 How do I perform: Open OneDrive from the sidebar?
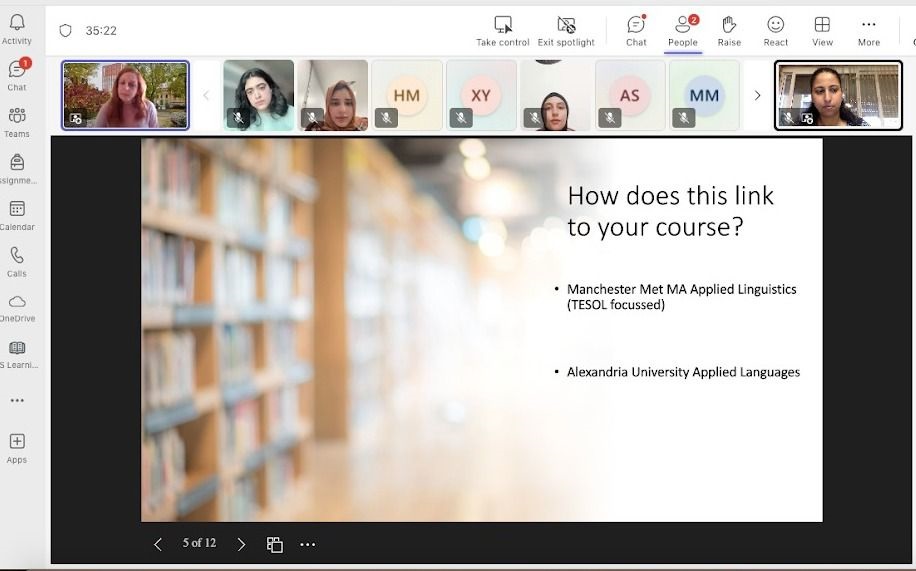(x=17, y=308)
